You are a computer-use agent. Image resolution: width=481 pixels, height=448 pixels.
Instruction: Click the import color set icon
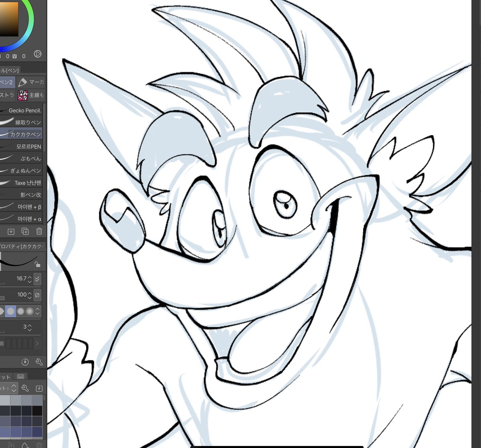point(39,388)
